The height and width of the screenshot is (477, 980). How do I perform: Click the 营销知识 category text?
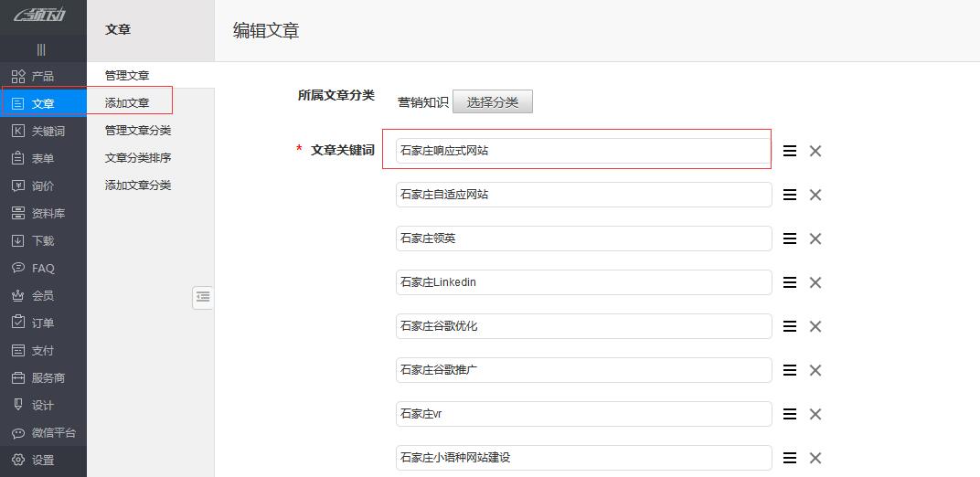[x=423, y=102]
